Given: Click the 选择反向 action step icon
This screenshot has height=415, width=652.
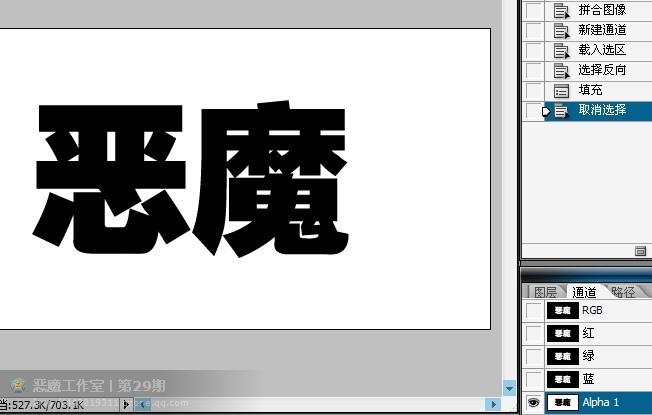Looking at the screenshot, I should click(561, 70).
